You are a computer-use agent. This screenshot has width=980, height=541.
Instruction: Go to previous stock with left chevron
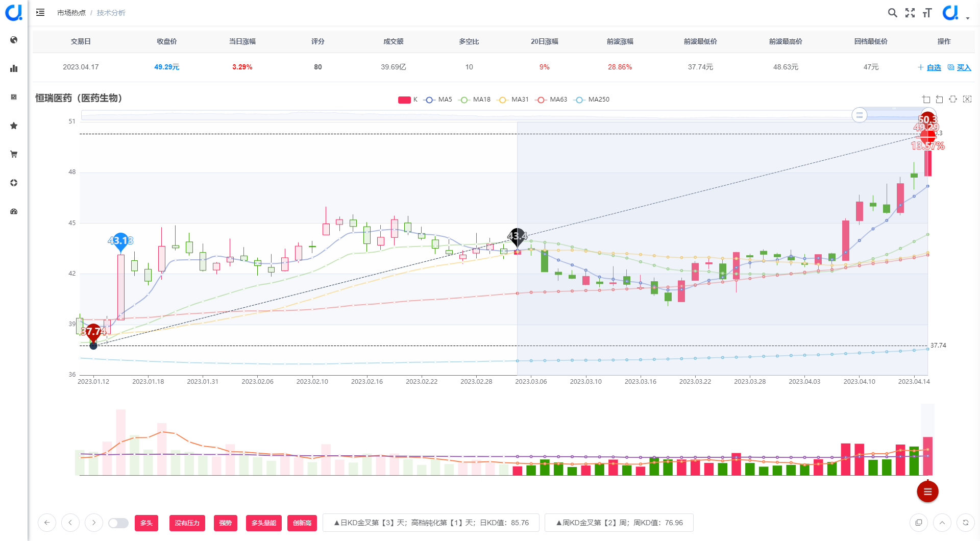[x=70, y=523]
